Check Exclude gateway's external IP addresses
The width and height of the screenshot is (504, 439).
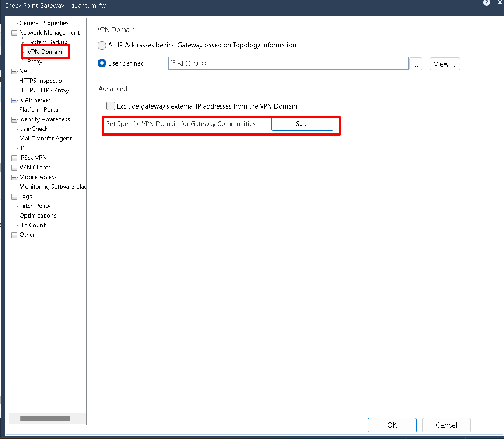(111, 106)
